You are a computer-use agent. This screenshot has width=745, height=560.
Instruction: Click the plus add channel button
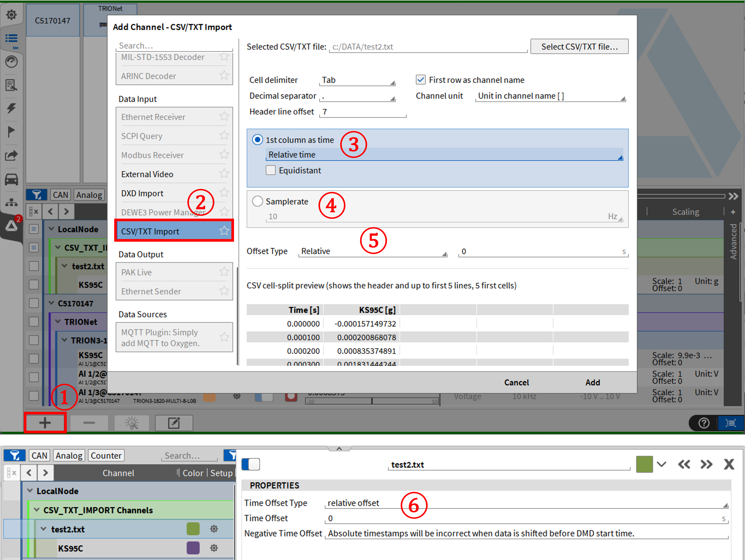pos(45,423)
